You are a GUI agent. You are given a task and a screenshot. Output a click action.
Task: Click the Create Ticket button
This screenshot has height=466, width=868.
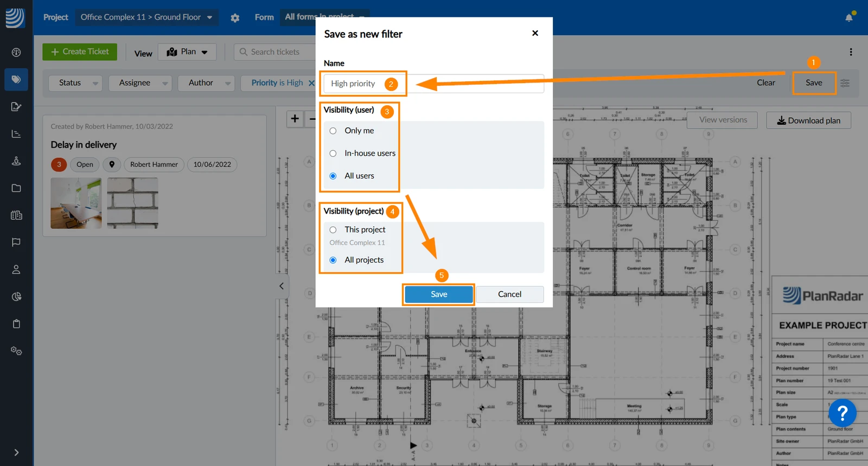[x=80, y=52]
